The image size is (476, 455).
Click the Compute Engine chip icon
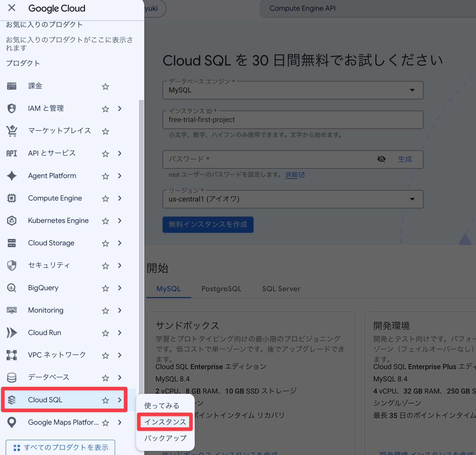coord(12,198)
